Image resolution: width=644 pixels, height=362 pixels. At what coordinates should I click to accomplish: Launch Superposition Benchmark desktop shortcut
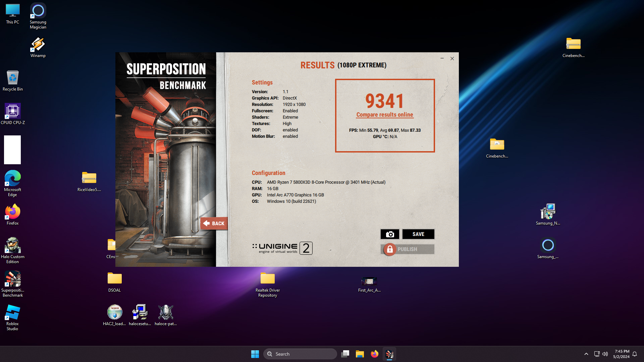(13, 284)
